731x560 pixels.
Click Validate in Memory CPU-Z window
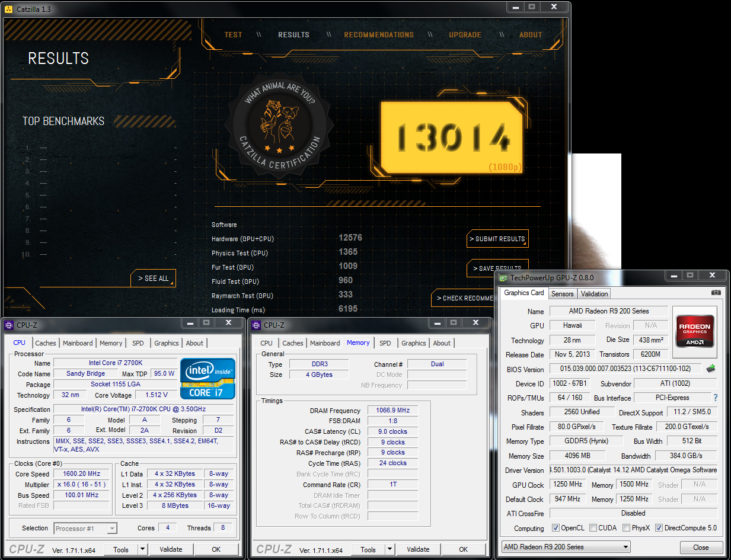click(x=418, y=549)
